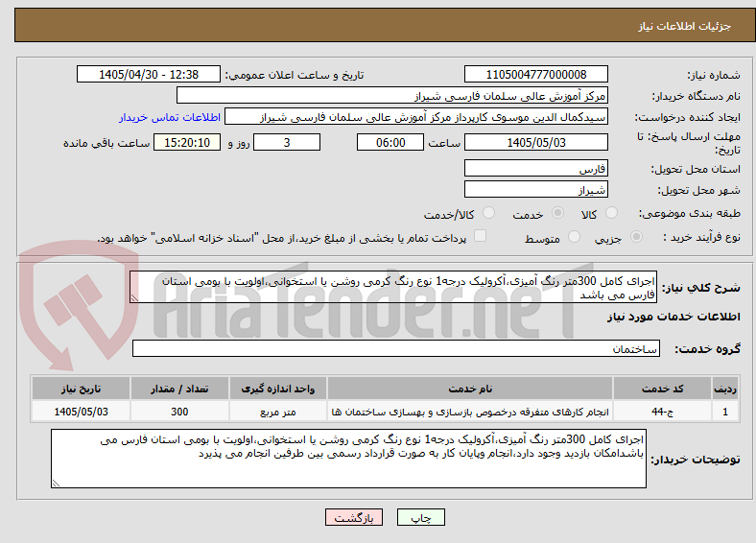The image size is (756, 543).
Task: Click the request creator field سیدکمال الدین موسوی
Action: (416, 117)
